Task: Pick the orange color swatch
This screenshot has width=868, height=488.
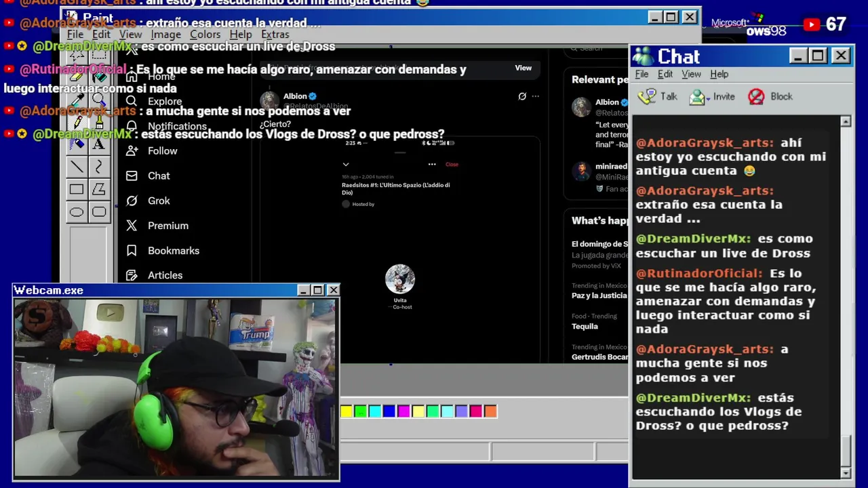Action: click(490, 411)
